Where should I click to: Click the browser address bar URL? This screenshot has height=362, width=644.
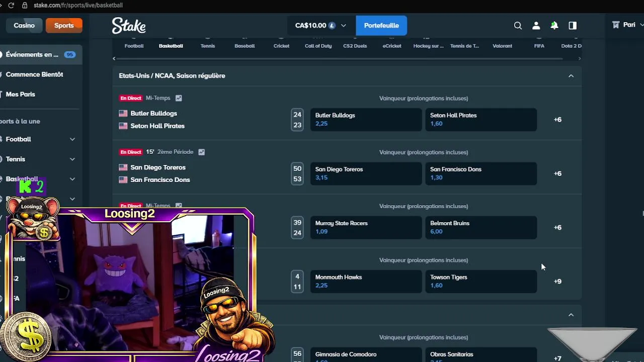pyautogui.click(x=78, y=5)
